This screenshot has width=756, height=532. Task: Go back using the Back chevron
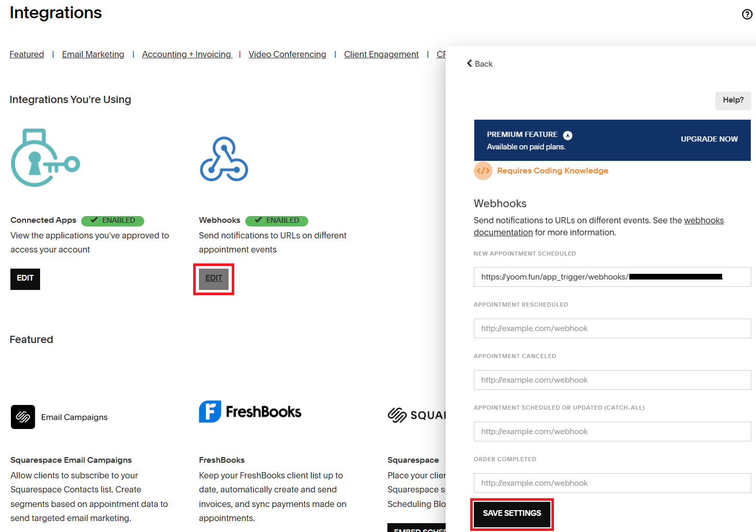pos(480,64)
